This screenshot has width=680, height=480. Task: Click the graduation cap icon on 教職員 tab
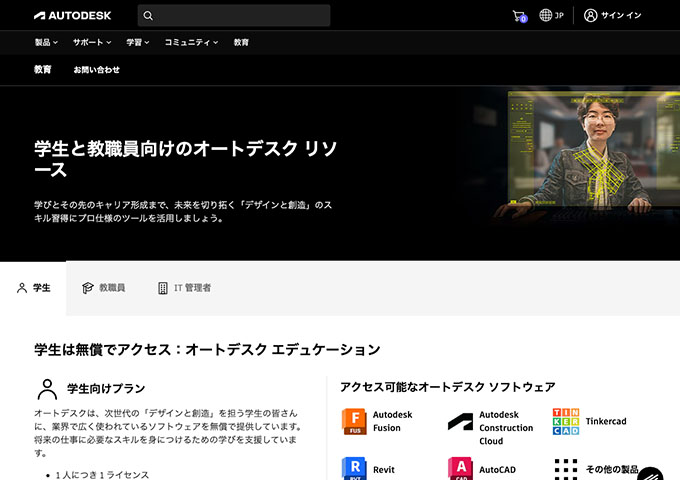click(88, 288)
